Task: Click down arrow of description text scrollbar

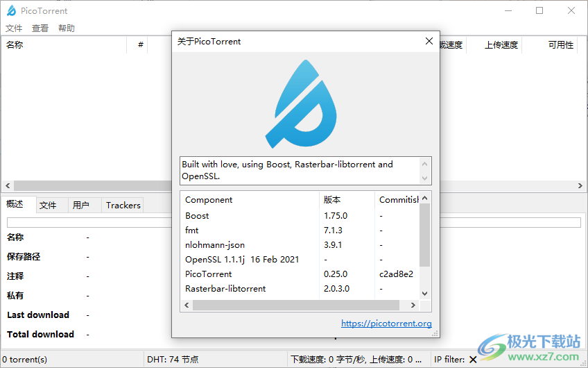Action: pyautogui.click(x=424, y=178)
